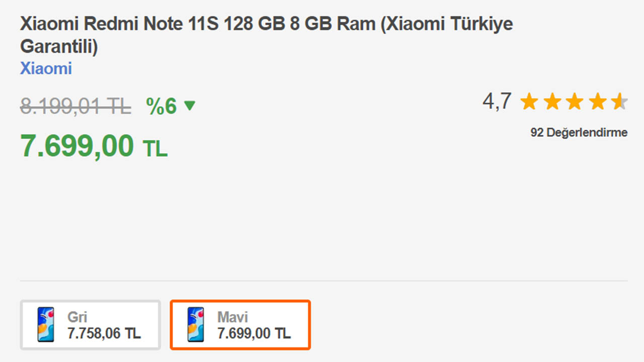Choose the highlighted Mavi variant card
Viewport: 644px width, 362px height.
(x=240, y=324)
